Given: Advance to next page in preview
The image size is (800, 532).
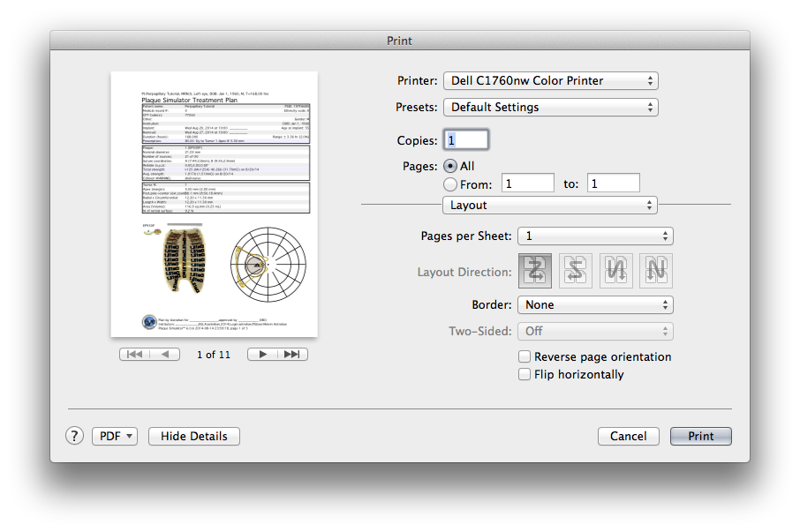Looking at the screenshot, I should coord(262,354).
